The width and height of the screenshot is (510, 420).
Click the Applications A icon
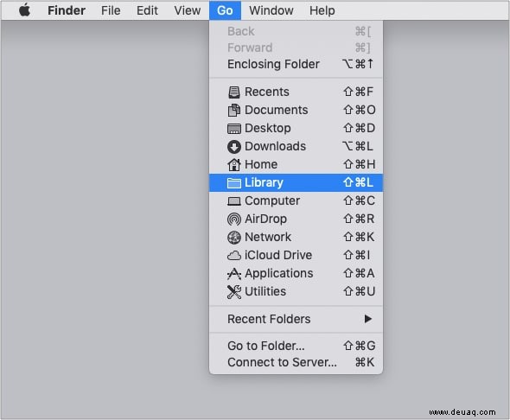tap(234, 274)
